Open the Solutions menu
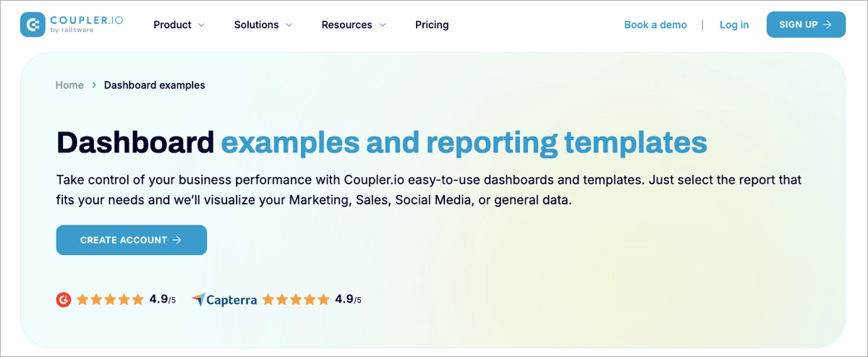 coord(256,25)
